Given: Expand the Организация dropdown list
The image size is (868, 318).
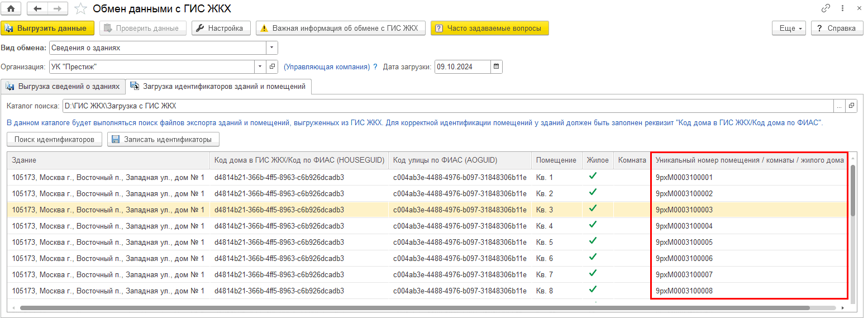Looking at the screenshot, I should [260, 67].
